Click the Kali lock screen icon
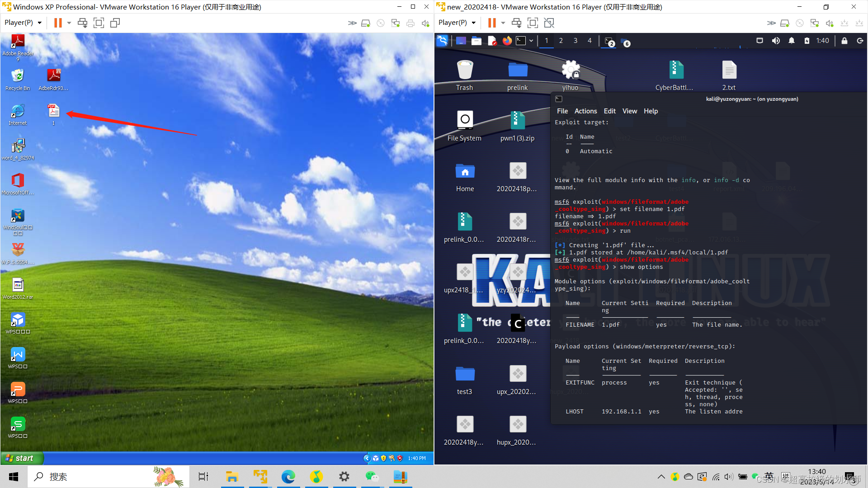 point(844,41)
